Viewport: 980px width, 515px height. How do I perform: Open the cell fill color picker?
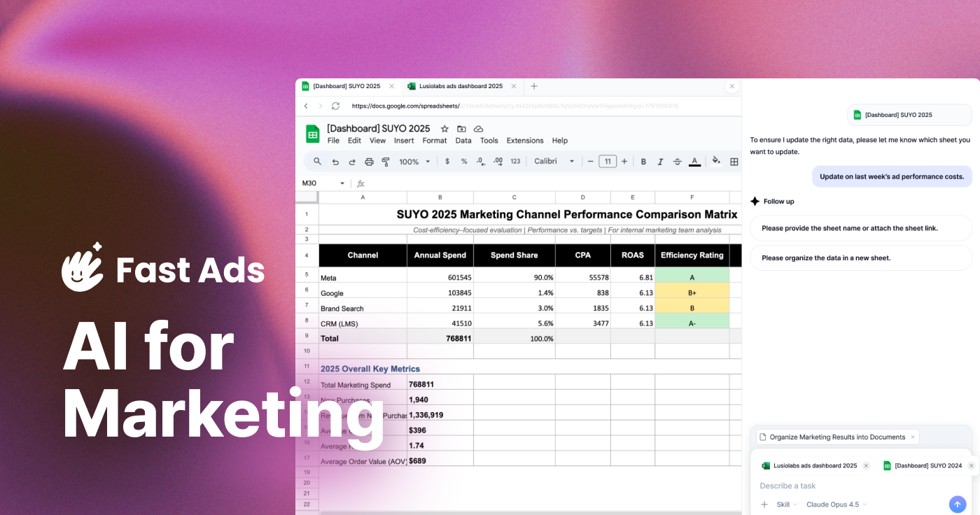coord(715,161)
